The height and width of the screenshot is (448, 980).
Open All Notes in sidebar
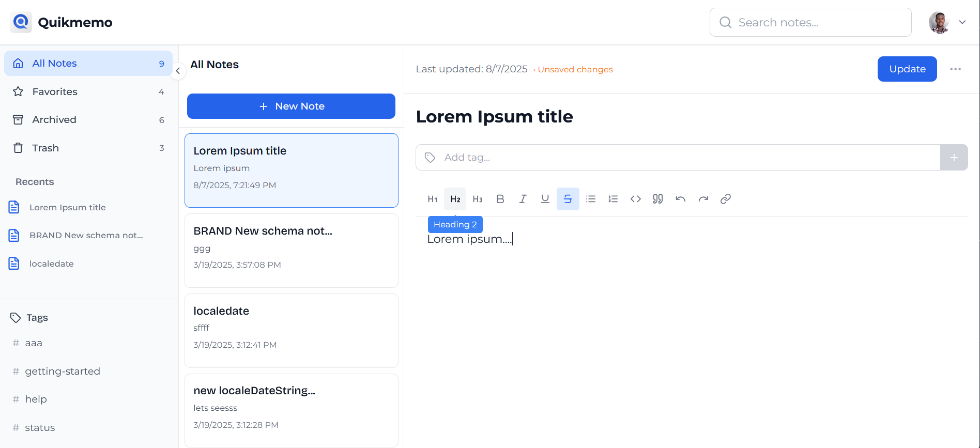coord(88,64)
